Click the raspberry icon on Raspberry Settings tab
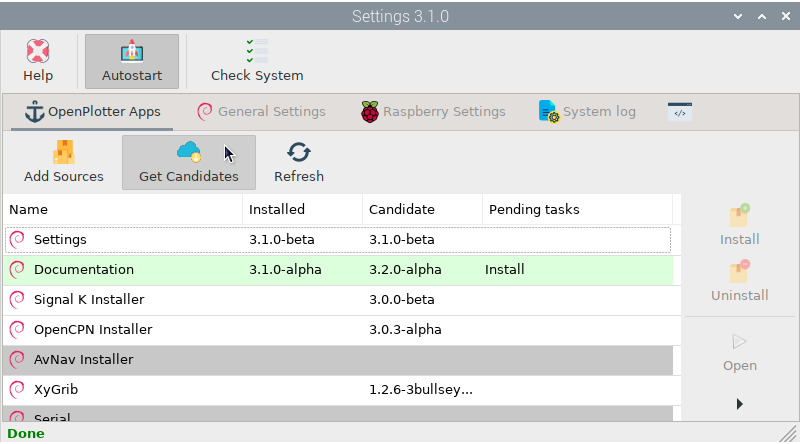 click(x=370, y=112)
